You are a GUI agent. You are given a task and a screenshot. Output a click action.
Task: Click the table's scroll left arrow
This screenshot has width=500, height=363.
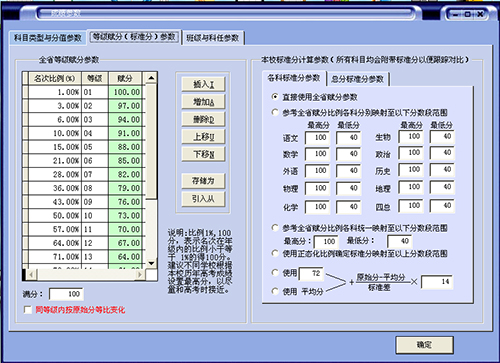pos(31,275)
